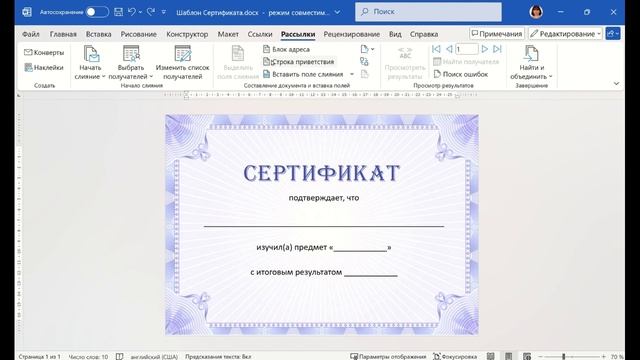Click the zoom out minus button
The image size is (640, 360).
pos(540,356)
